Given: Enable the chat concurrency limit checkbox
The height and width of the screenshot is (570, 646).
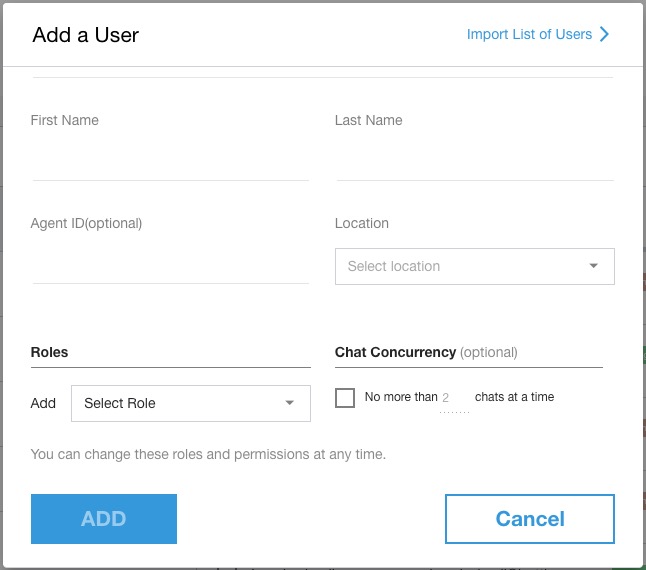Looking at the screenshot, I should click(345, 398).
